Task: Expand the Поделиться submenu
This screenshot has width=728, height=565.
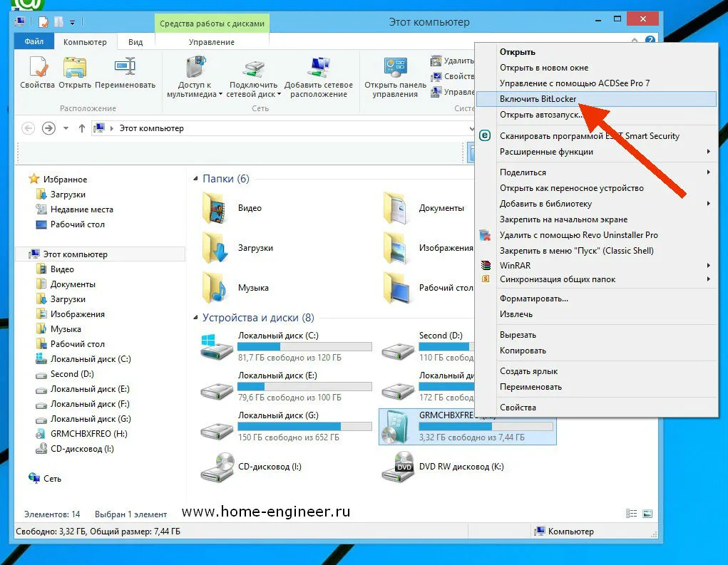Action: click(597, 172)
